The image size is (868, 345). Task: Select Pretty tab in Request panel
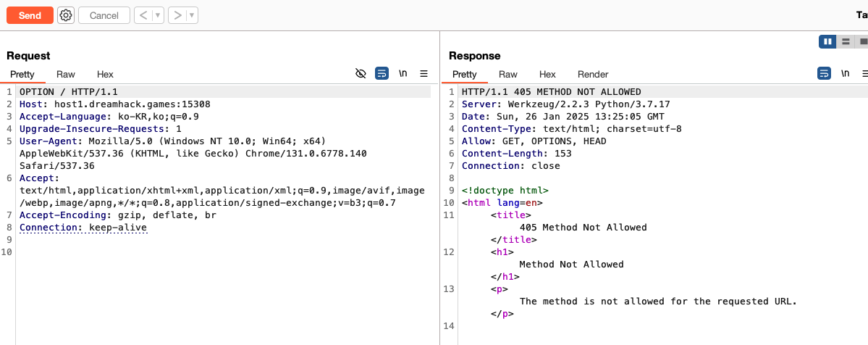(x=22, y=75)
